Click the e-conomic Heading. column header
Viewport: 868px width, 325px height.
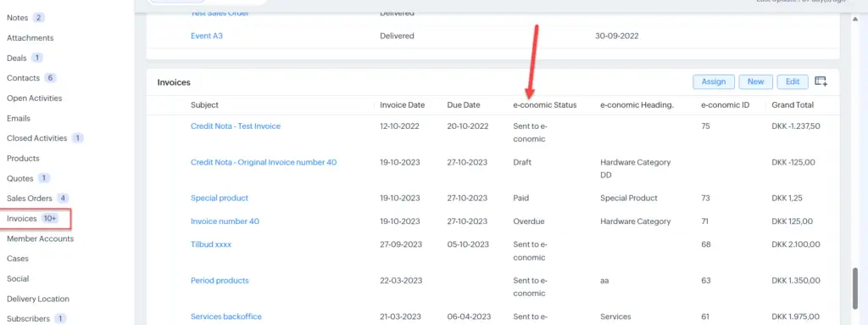coord(637,105)
